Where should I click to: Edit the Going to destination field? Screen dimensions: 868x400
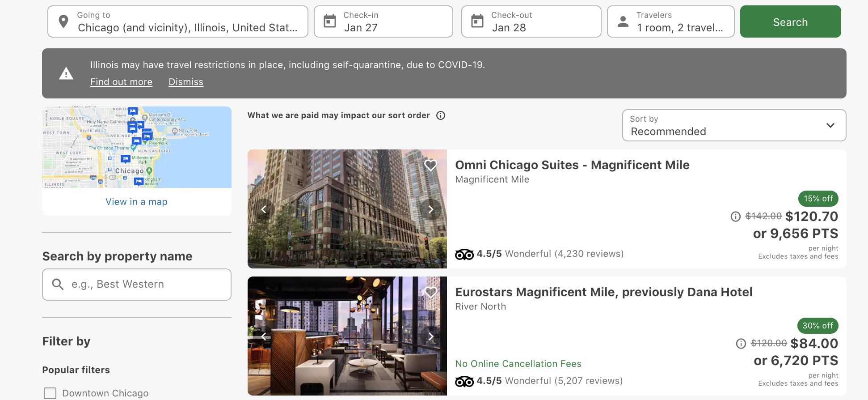point(178,21)
